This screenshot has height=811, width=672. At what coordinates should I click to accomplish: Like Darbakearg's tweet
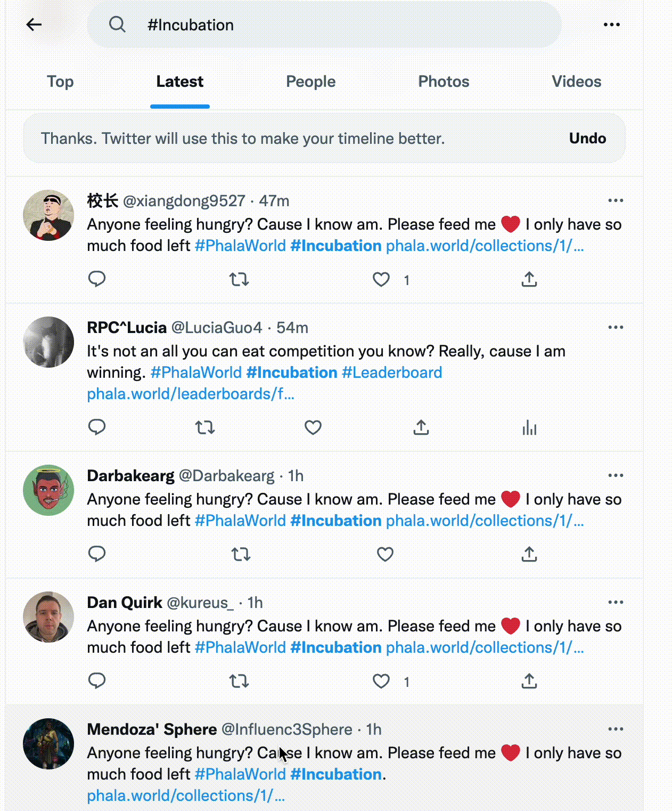(x=385, y=554)
